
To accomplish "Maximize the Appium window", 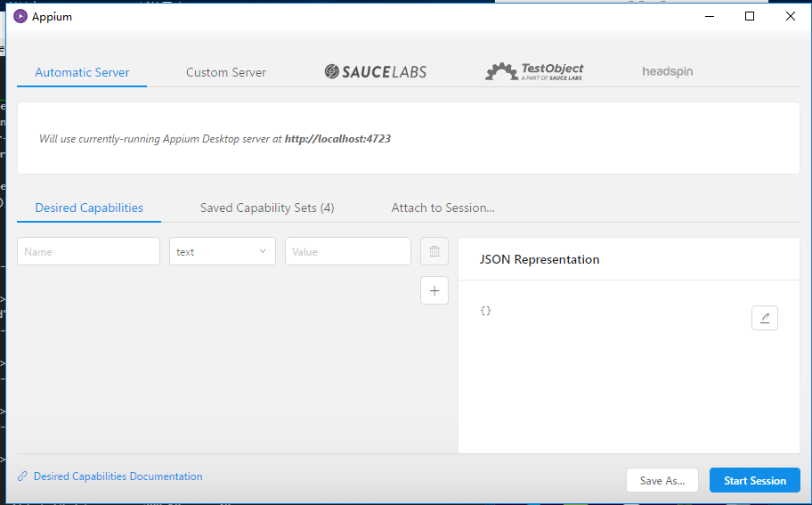I will click(x=750, y=17).
